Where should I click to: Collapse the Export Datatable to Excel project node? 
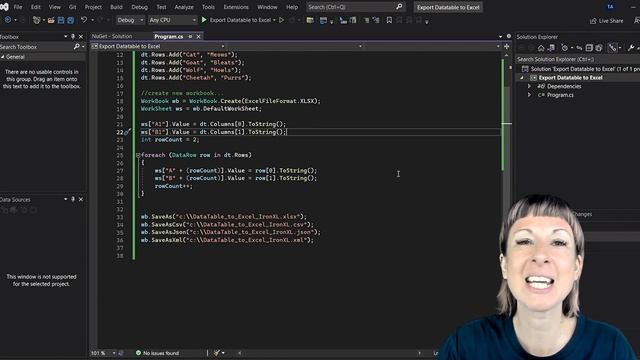tap(522, 78)
